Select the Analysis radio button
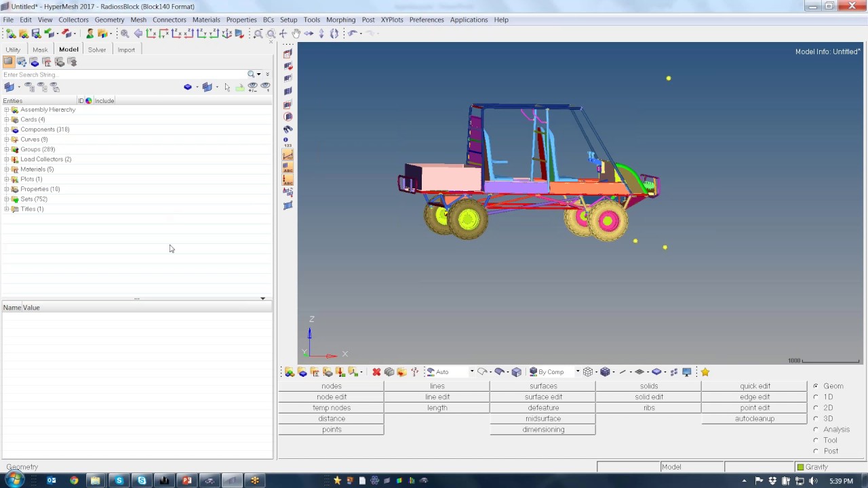Screen dimensions: 868x488 816,430
